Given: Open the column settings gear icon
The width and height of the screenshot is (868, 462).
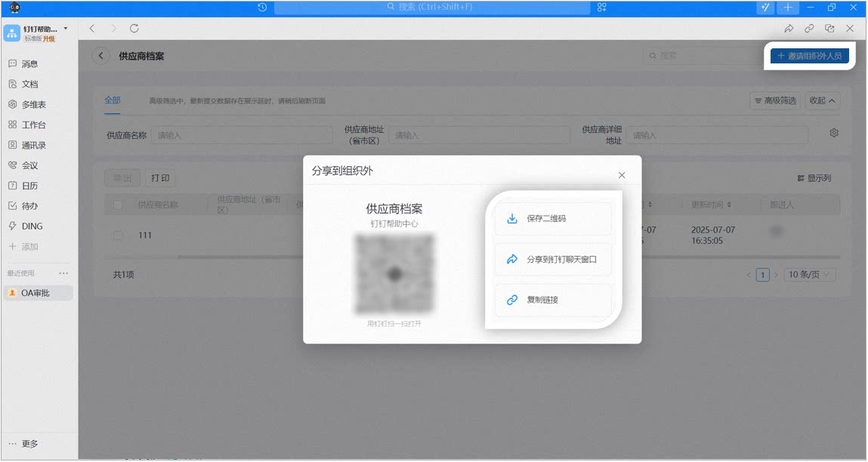Looking at the screenshot, I should coord(834,133).
